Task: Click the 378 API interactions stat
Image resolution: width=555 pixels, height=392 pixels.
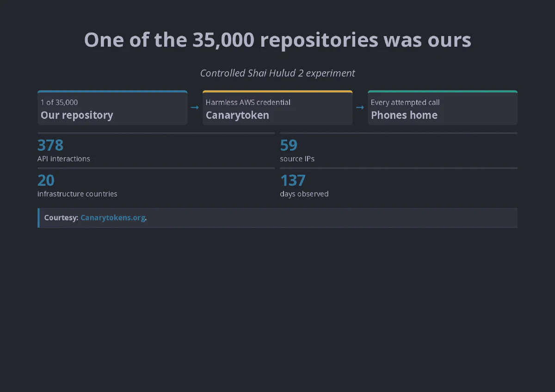Action: [x=156, y=148]
